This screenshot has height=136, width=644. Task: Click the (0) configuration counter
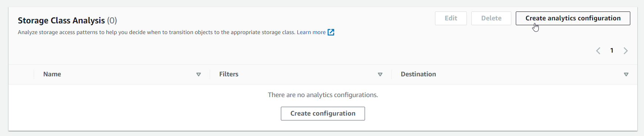click(x=112, y=20)
